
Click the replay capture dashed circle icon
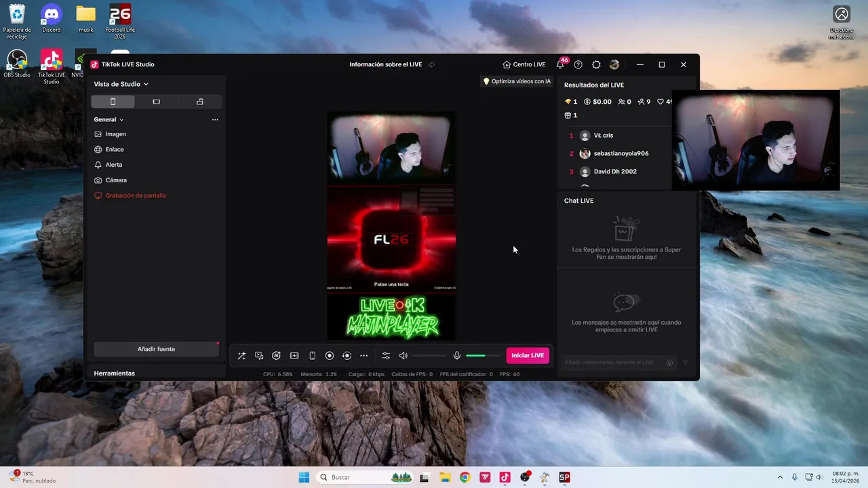[347, 356]
